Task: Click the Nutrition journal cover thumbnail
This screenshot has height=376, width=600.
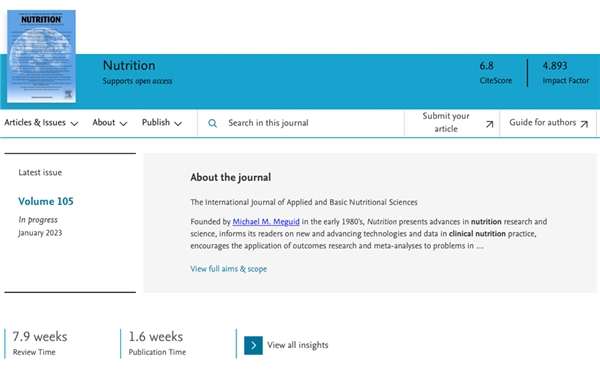Action: [x=41, y=56]
